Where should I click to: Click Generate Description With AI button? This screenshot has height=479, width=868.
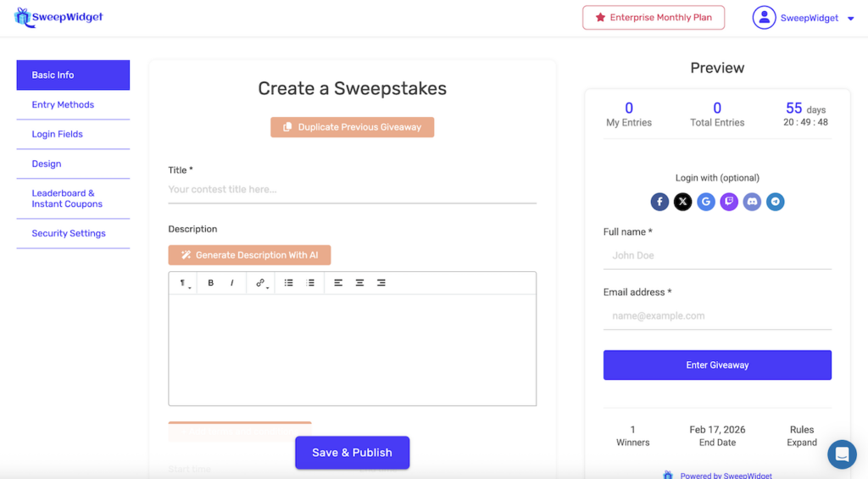pyautogui.click(x=249, y=255)
